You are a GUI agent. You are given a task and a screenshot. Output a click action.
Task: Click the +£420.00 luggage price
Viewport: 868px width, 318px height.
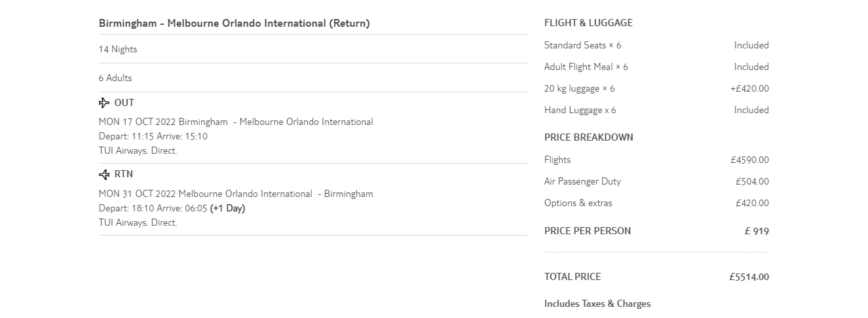(749, 89)
